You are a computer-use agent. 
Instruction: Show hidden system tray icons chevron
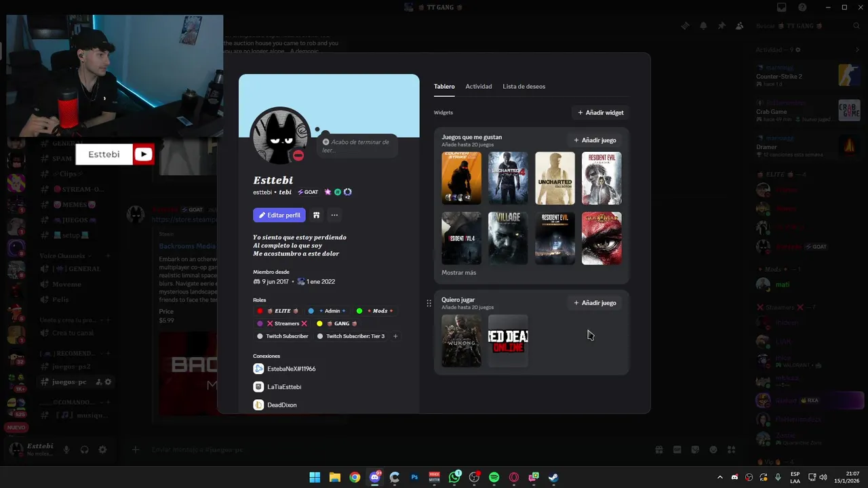[x=719, y=477]
